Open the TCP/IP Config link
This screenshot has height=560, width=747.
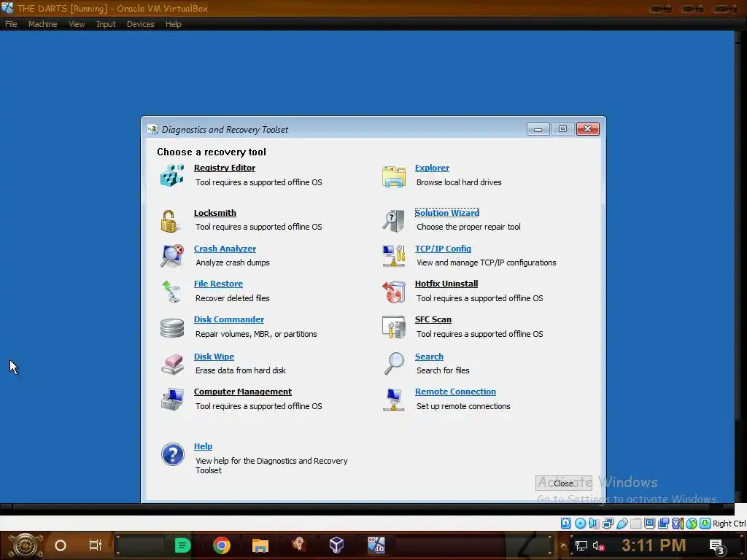click(443, 249)
